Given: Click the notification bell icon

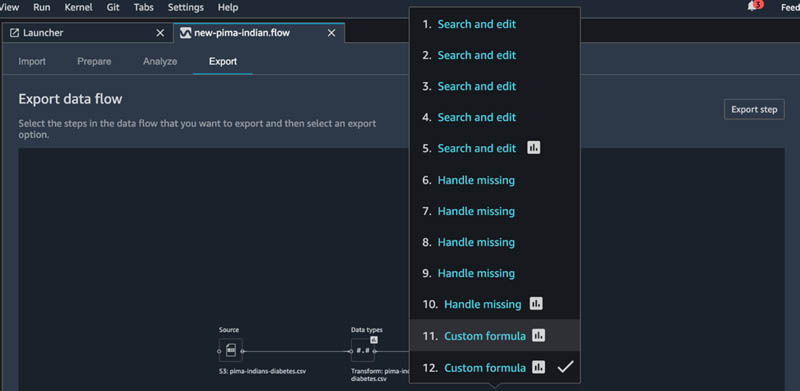Looking at the screenshot, I should [752, 7].
